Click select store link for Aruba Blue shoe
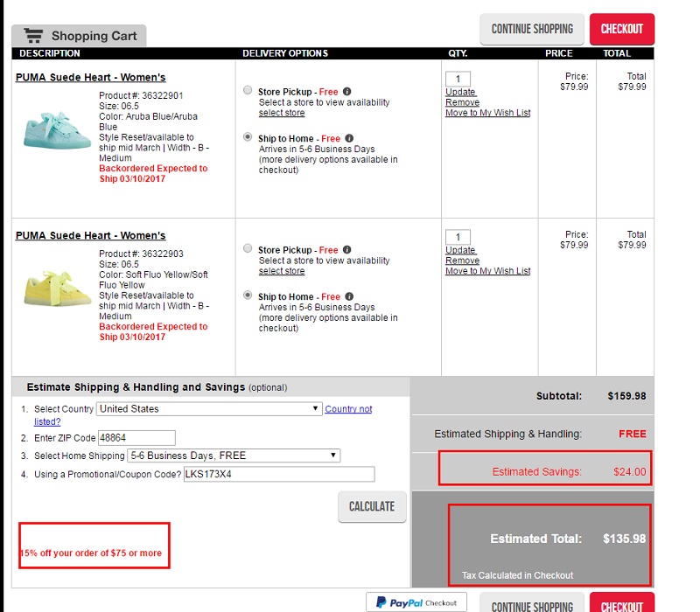Viewport: 700px width, 612px height. (282, 113)
